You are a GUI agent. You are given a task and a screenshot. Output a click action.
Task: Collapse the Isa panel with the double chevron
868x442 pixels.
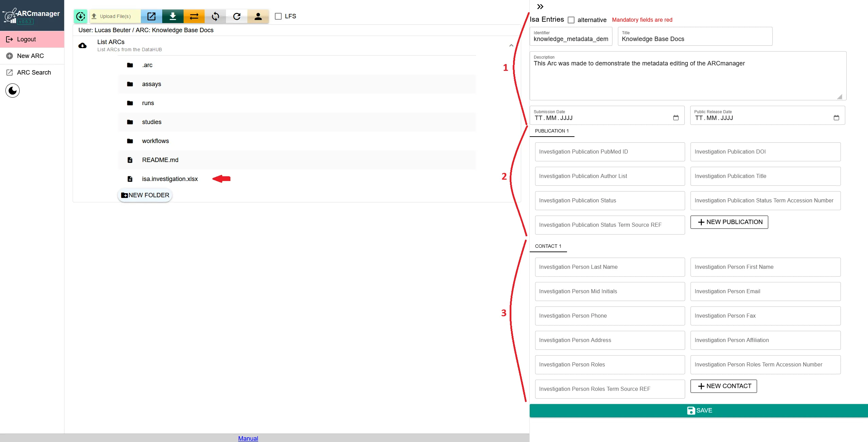[x=540, y=6]
